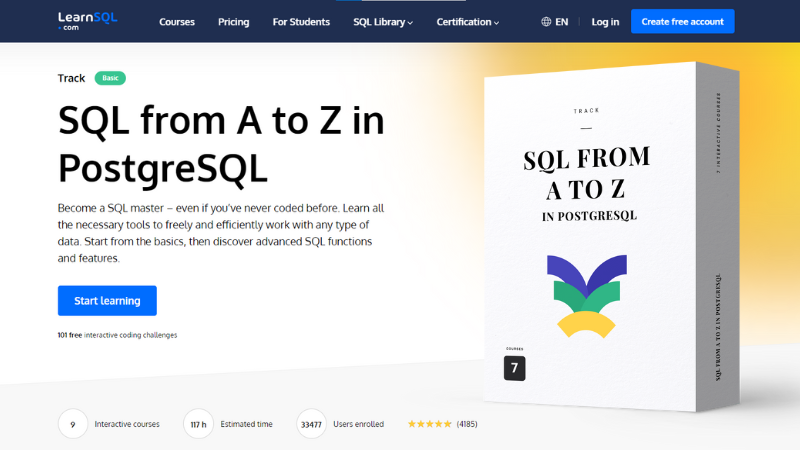Viewport: 800px width, 450px height.
Task: Click the 'Track' label beside Basic badge
Action: coord(71,78)
